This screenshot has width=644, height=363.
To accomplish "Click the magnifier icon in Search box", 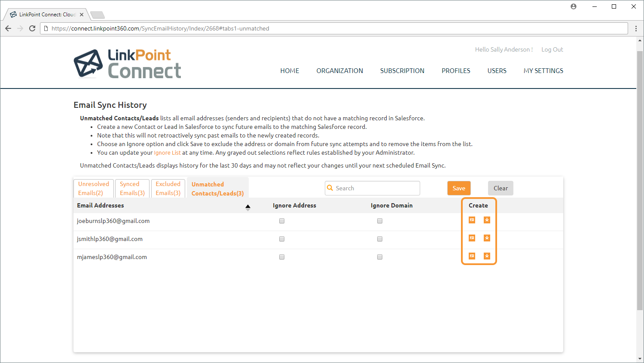I will click(330, 188).
